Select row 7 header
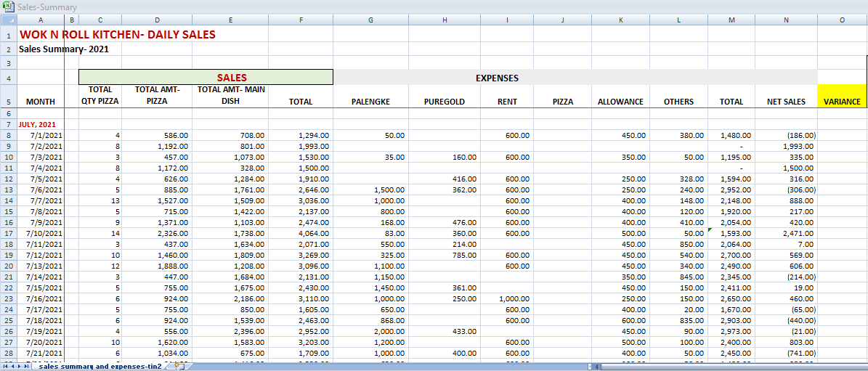The width and height of the screenshot is (868, 371). click(8, 124)
